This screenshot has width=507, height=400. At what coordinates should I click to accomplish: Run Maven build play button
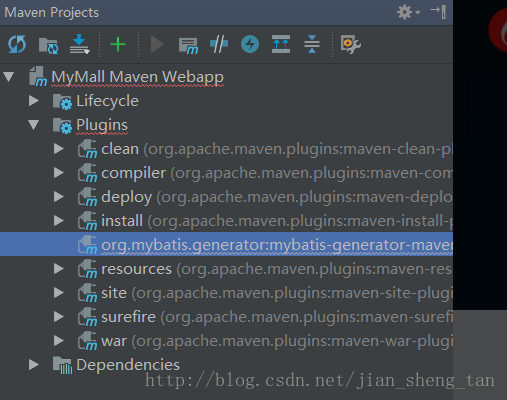(157, 44)
